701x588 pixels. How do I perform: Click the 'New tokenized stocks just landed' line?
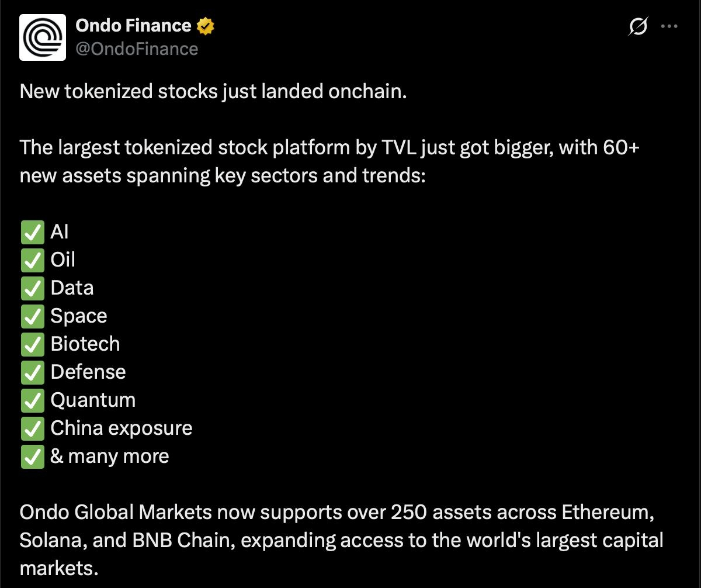[213, 91]
